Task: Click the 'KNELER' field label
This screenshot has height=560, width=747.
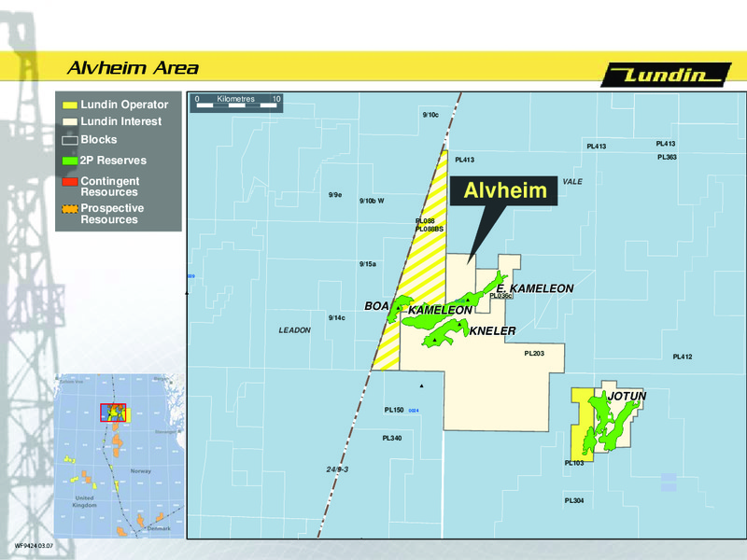Action: tap(493, 331)
